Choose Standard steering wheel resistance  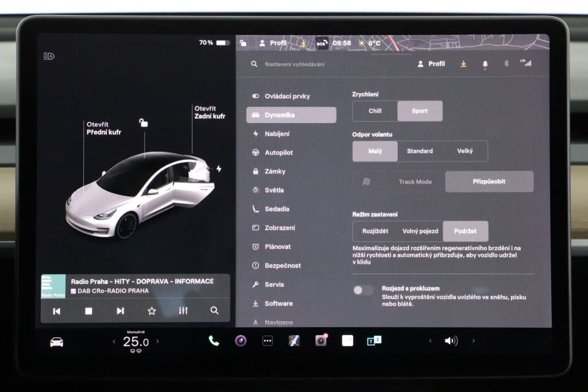coord(420,151)
